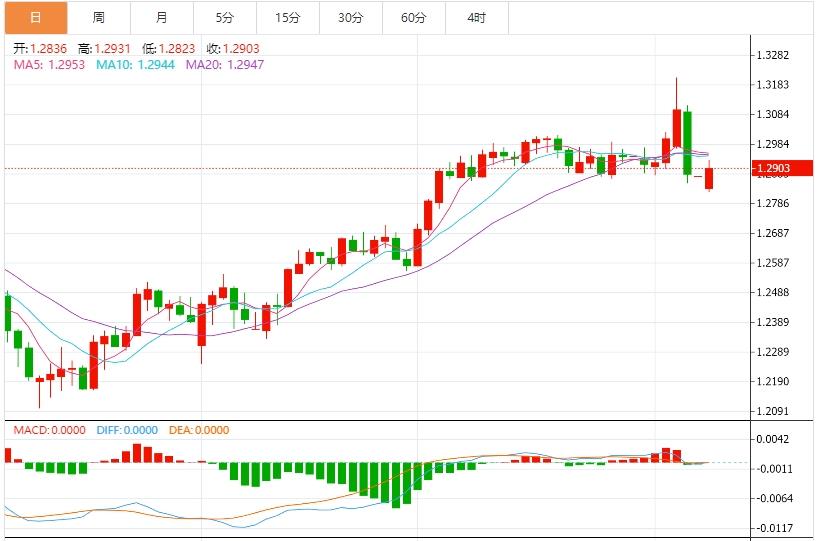Click the 1.2091 price axis label
Image resolution: width=824 pixels, height=541 pixels.
coord(774,411)
